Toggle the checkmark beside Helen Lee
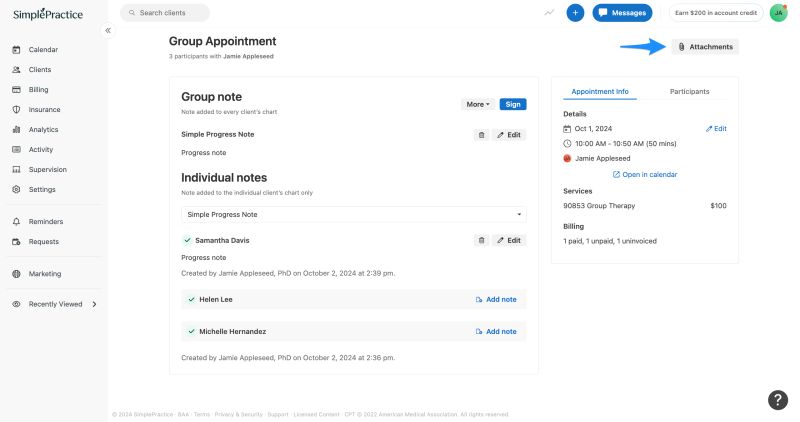Image resolution: width=800 pixels, height=422 pixels. [191, 300]
